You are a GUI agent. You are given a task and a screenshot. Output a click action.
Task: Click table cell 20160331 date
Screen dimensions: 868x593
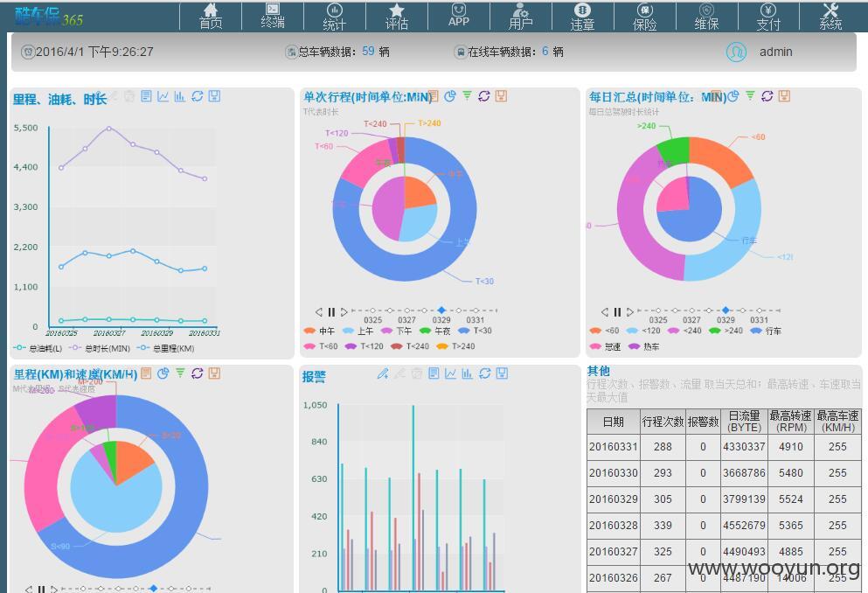coord(614,447)
